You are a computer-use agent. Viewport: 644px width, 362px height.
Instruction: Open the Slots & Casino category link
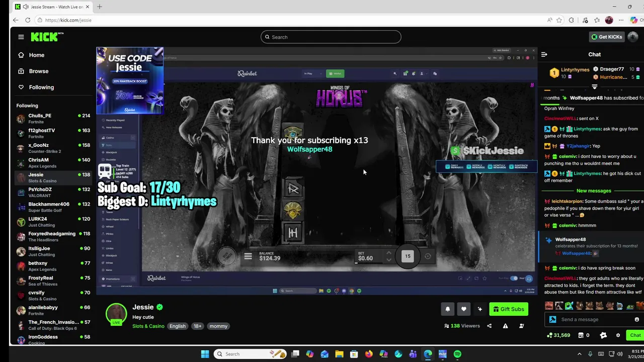pyautogui.click(x=148, y=326)
